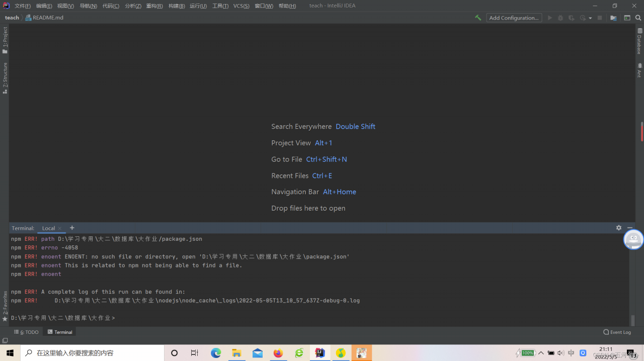Open Mail app from the taskbar
The width and height of the screenshot is (644, 361).
point(258,353)
